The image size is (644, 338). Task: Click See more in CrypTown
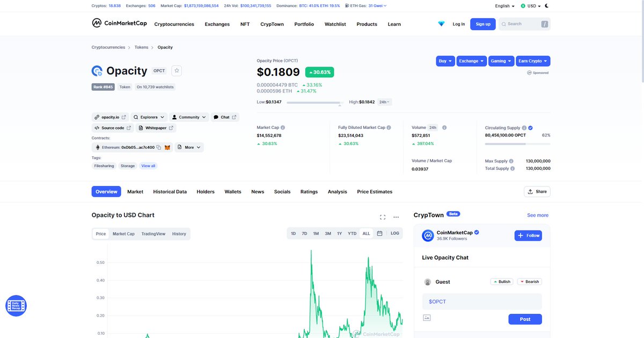point(538,215)
